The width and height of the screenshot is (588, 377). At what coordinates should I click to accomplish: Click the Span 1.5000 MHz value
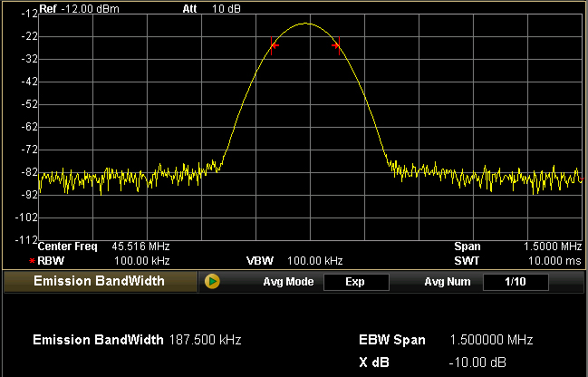click(553, 246)
